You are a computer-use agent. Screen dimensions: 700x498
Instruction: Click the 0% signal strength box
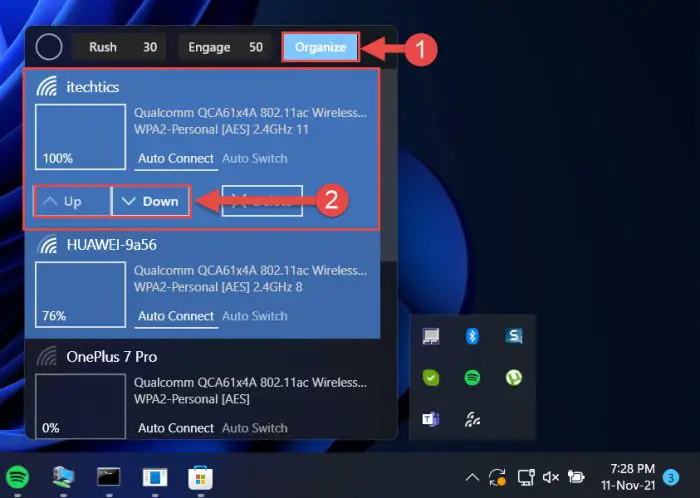click(80, 407)
